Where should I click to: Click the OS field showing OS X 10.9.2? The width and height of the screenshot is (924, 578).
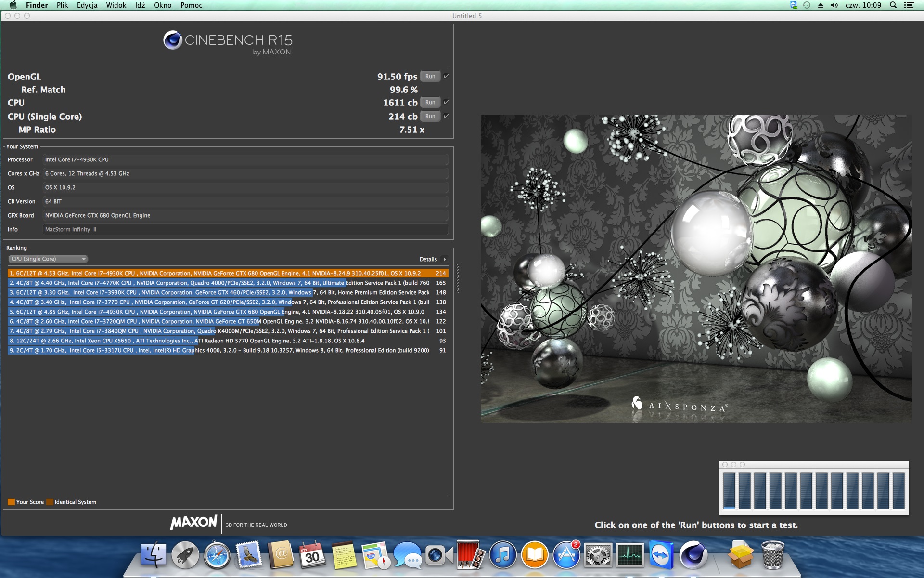(x=245, y=187)
